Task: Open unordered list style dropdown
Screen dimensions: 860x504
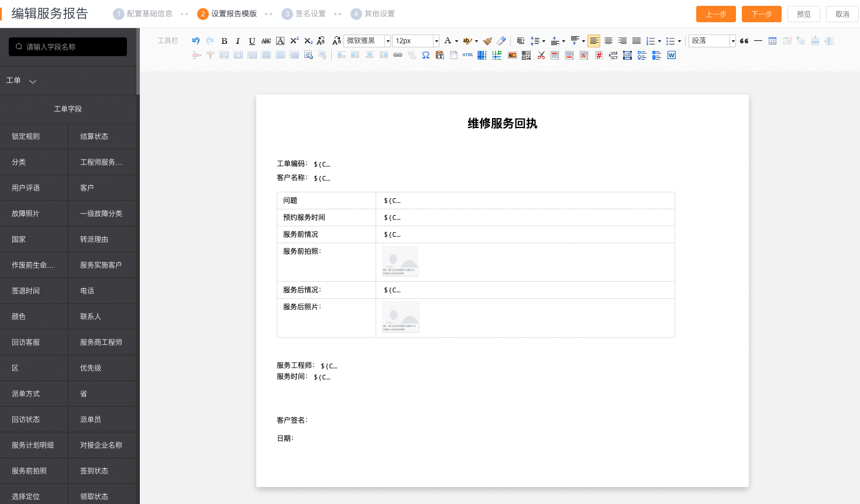Action: (679, 42)
